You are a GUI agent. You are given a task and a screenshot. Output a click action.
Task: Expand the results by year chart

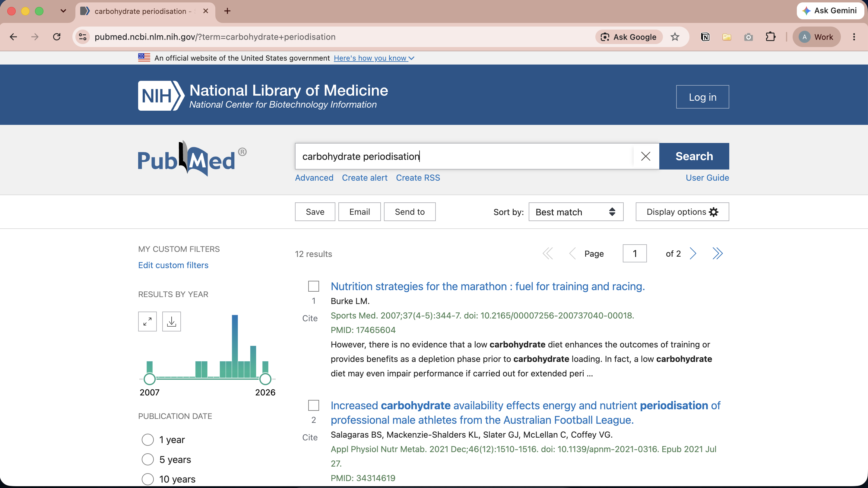[147, 322]
